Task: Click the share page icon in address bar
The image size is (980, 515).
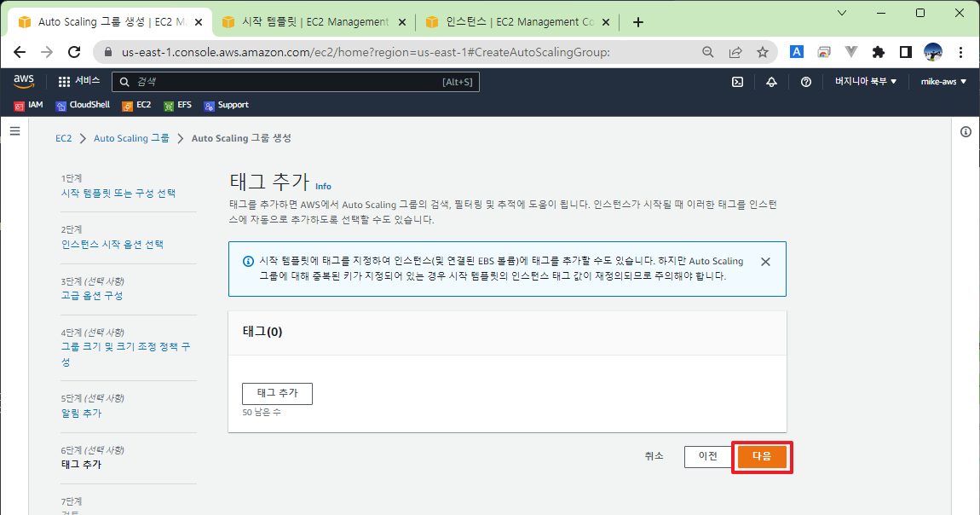Action: click(735, 52)
